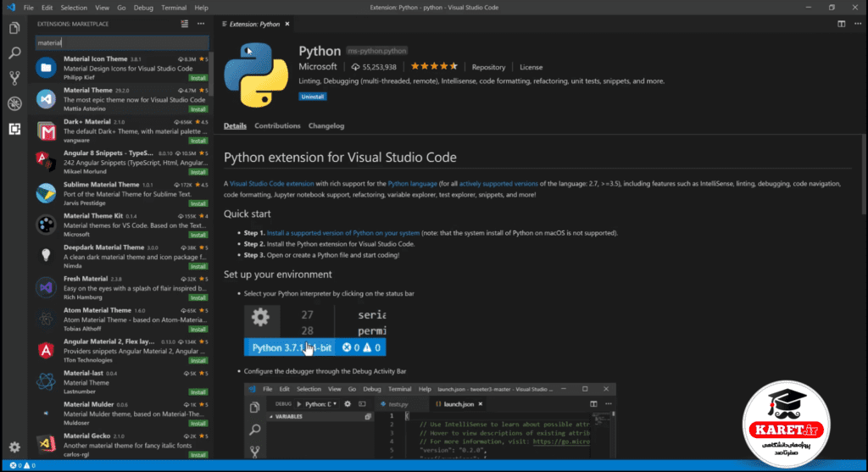Open the Repository link

tap(488, 67)
